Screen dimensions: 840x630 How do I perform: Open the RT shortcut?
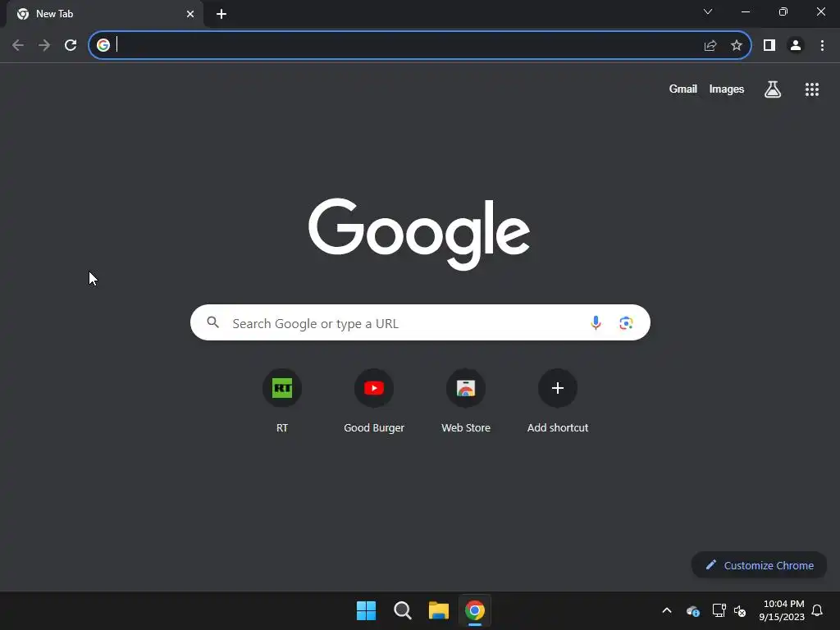282,402
